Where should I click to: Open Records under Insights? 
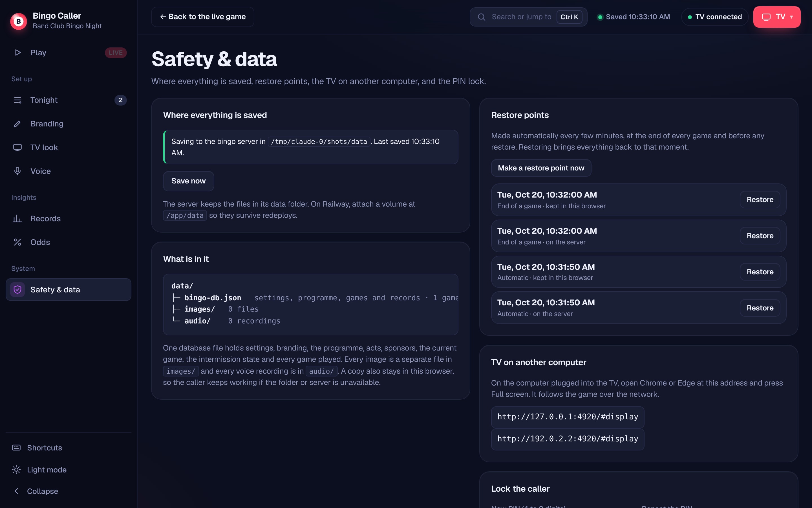click(x=69, y=219)
